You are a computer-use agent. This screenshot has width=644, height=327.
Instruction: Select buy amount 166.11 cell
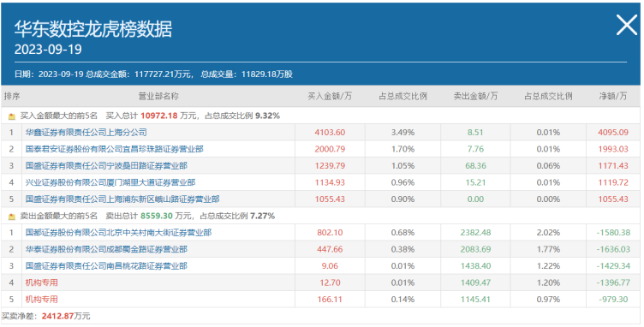coord(330,300)
